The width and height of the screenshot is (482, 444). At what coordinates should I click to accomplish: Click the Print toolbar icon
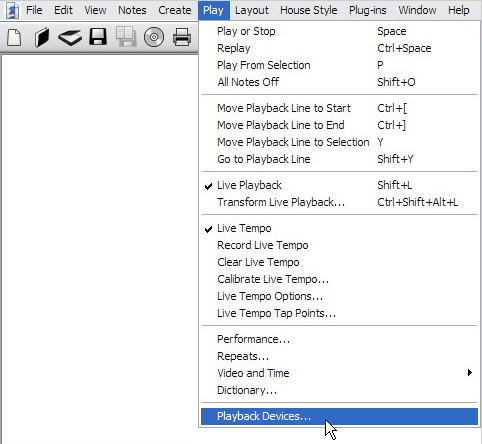point(182,37)
